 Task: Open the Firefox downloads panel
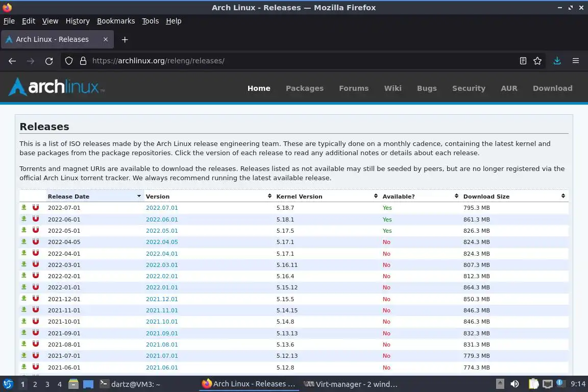[x=557, y=61]
